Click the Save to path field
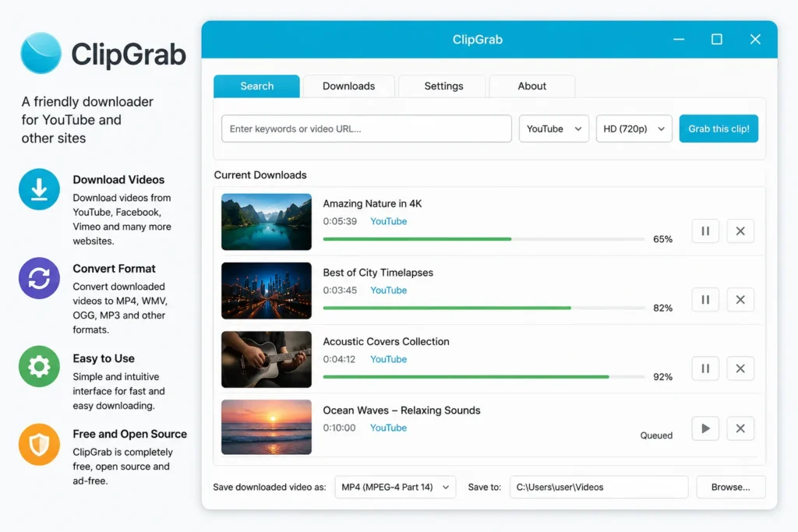Screen dimensions: 798x532 (x=599, y=488)
